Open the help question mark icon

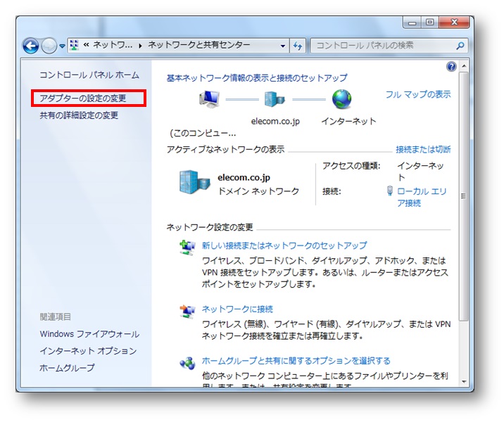pos(451,67)
